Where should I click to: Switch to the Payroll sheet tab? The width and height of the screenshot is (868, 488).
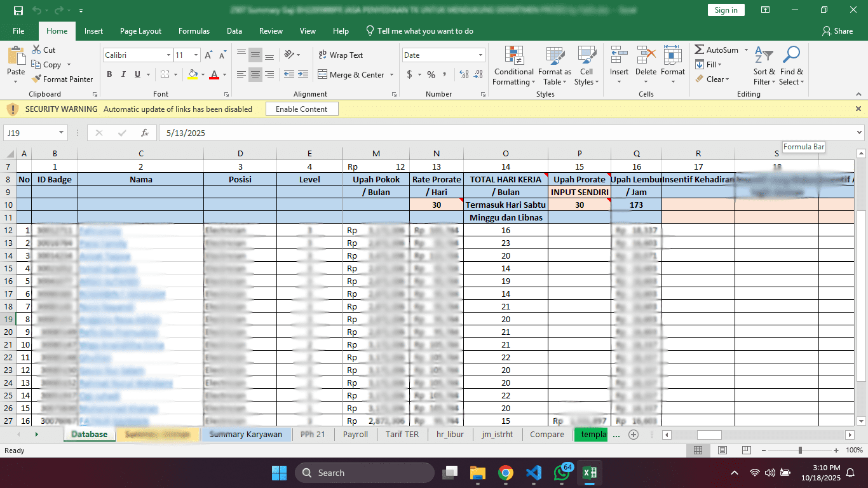[x=355, y=435]
